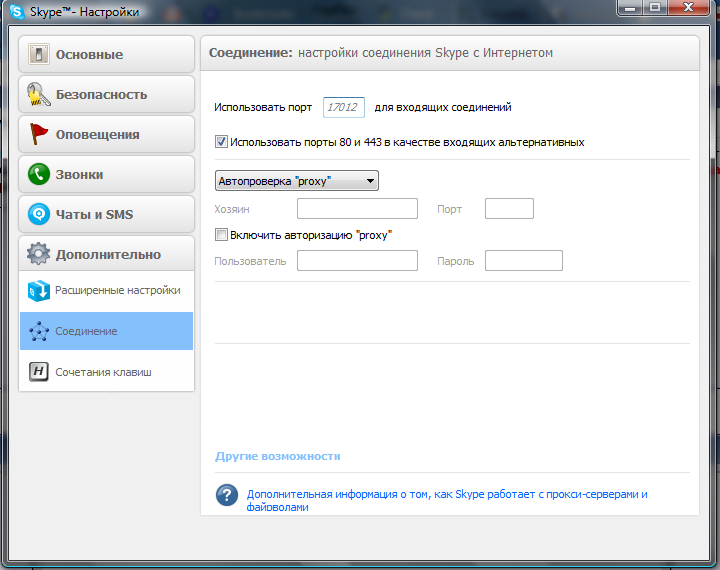This screenshot has height=570, width=720.
Task: Enable the Включить авторизацию proxy checkbox
Action: tap(222, 235)
